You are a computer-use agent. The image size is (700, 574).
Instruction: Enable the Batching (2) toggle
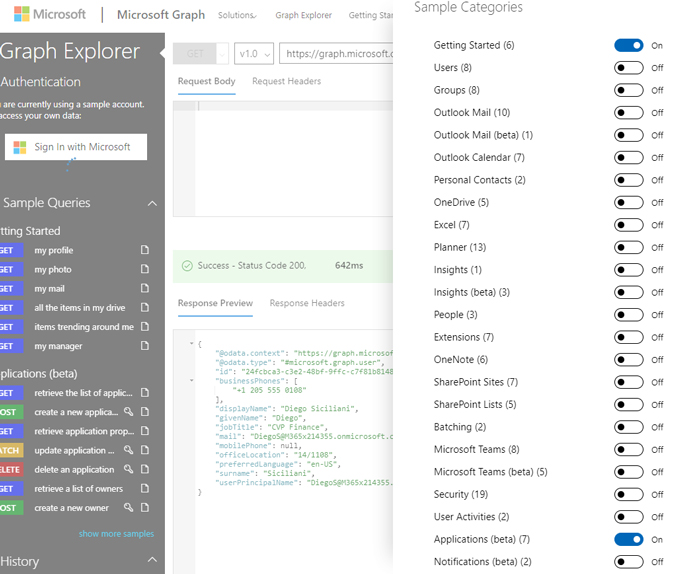tap(629, 427)
